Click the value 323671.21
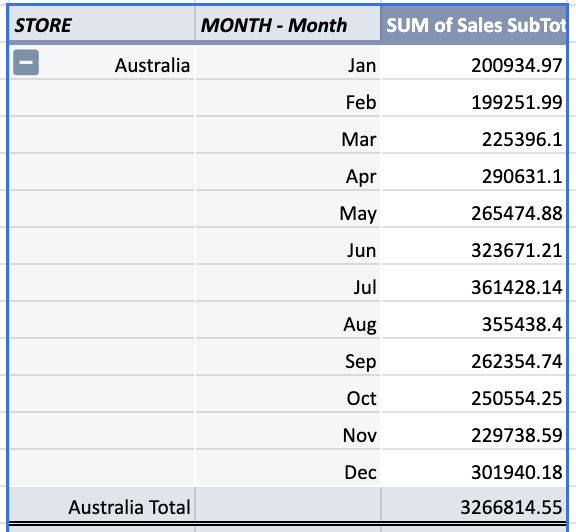This screenshot has width=576, height=532. (516, 251)
